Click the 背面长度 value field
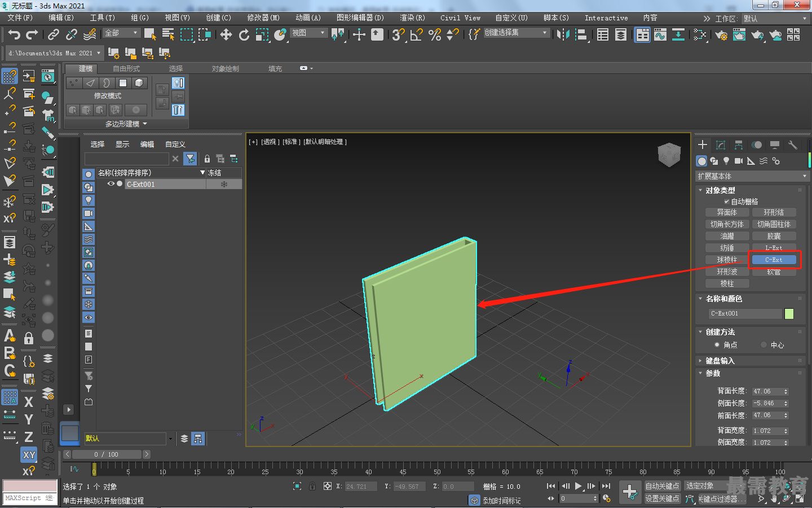Viewport: 812px width, 508px height. (x=767, y=391)
